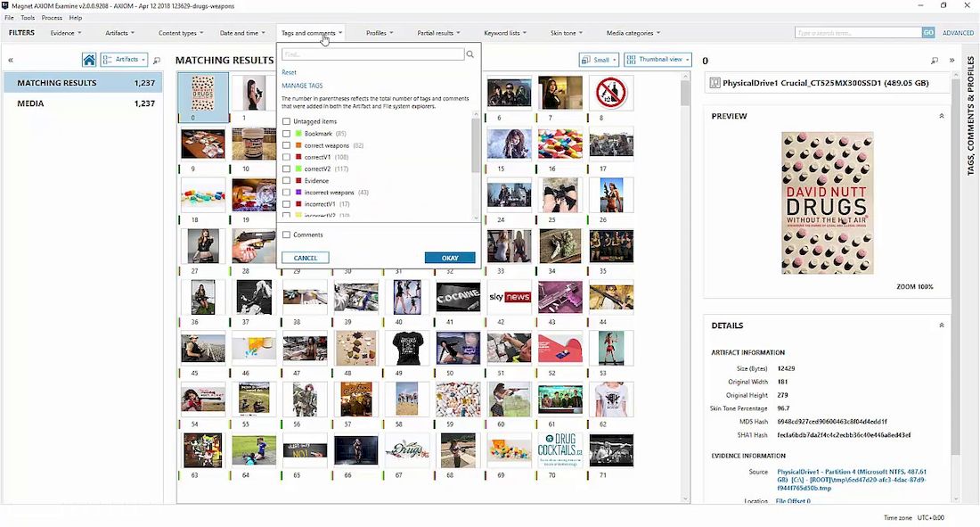980x527 pixels.
Task: Open the Keyword lists dropdown
Action: click(x=505, y=33)
